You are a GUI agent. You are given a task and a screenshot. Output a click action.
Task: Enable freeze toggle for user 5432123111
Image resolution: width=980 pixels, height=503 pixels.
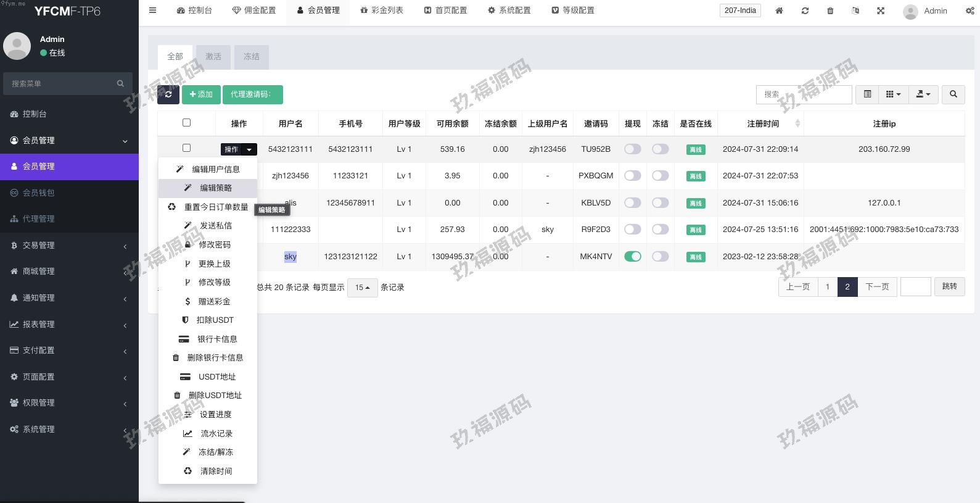coord(660,149)
